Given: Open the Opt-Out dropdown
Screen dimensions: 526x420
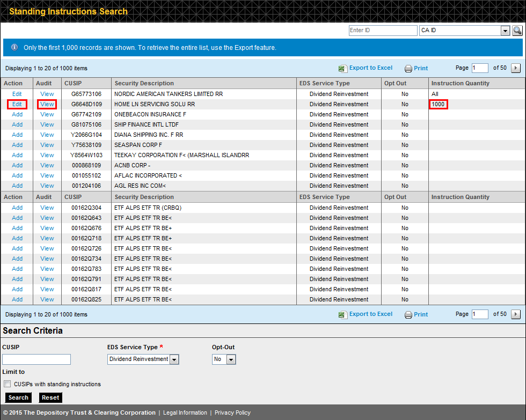Looking at the screenshot, I should [x=231, y=359].
